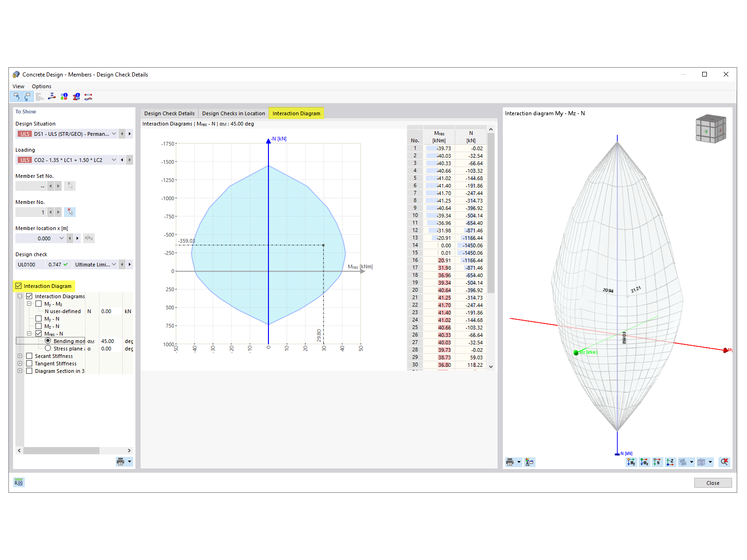Toggle the My - Mz diagram checkbox
The height and width of the screenshot is (560, 747).
point(39,304)
